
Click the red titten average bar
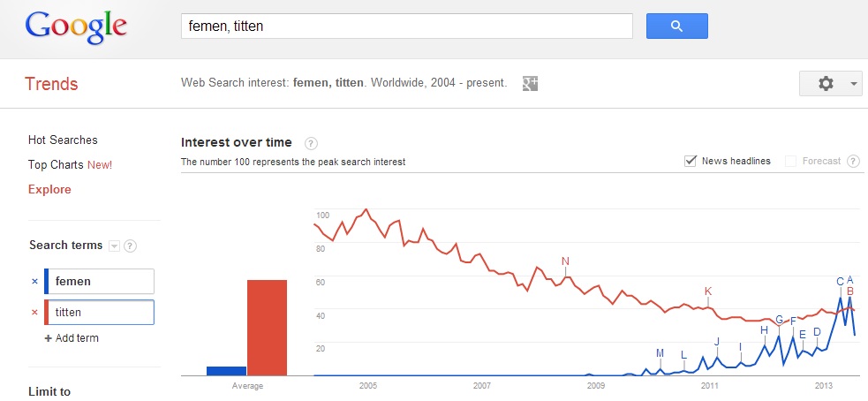pyautogui.click(x=267, y=328)
